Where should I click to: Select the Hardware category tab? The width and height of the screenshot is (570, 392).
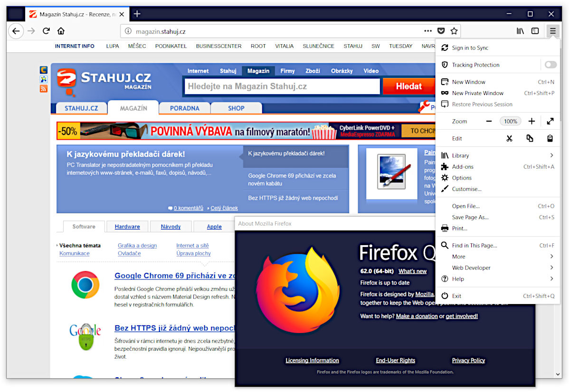click(x=127, y=227)
